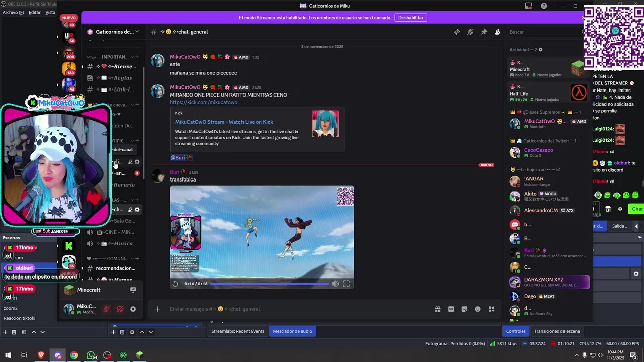Open Actividad settings gear in member list
The image size is (644, 362).
click(541, 50)
